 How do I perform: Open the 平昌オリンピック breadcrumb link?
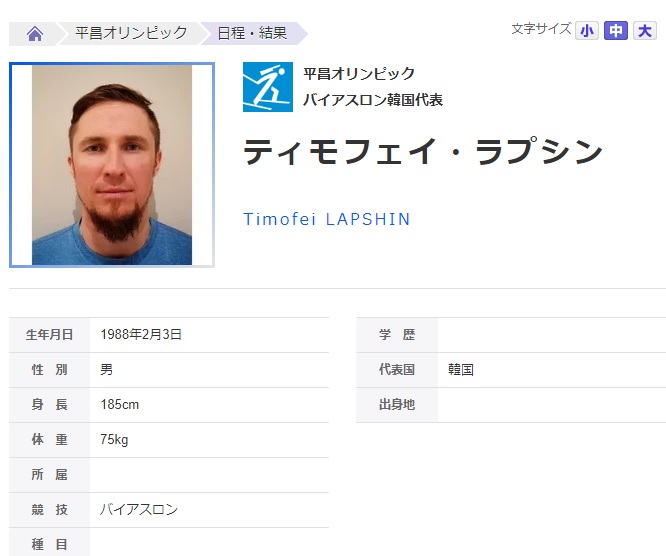(131, 33)
